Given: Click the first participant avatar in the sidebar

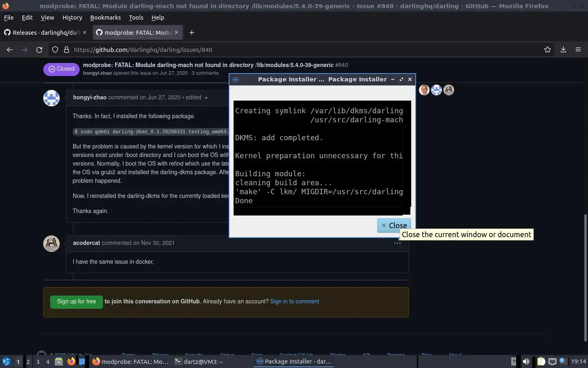Looking at the screenshot, I should pyautogui.click(x=424, y=90).
